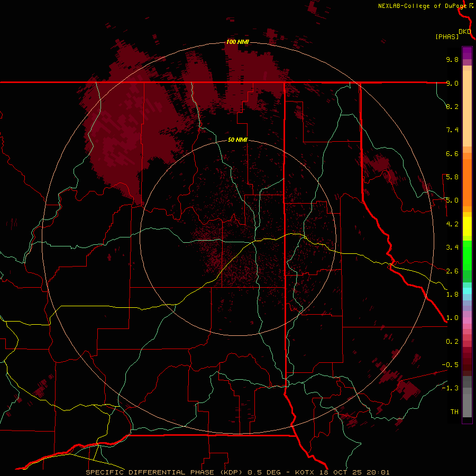This screenshot has height=476, width=476.
Task: Click the [PHAS] legend header
Action: (x=447, y=36)
